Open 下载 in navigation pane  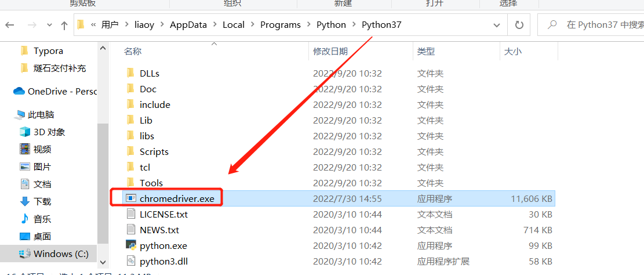pyautogui.click(x=42, y=201)
